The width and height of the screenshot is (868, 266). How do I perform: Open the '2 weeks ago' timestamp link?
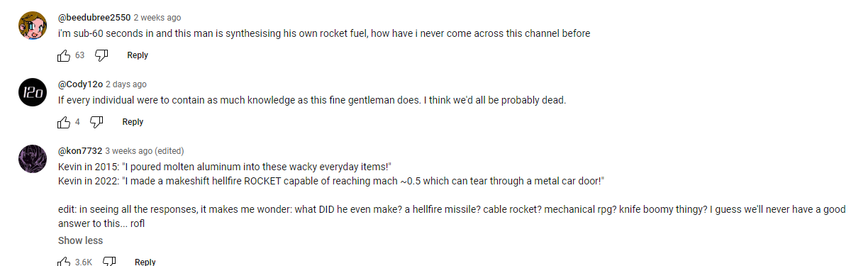point(157,17)
